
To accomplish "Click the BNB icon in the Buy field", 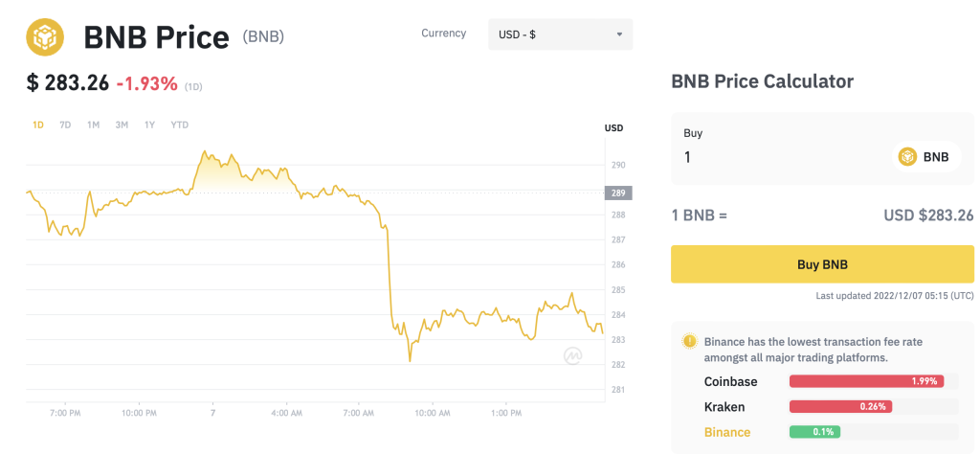I will pyautogui.click(x=907, y=157).
